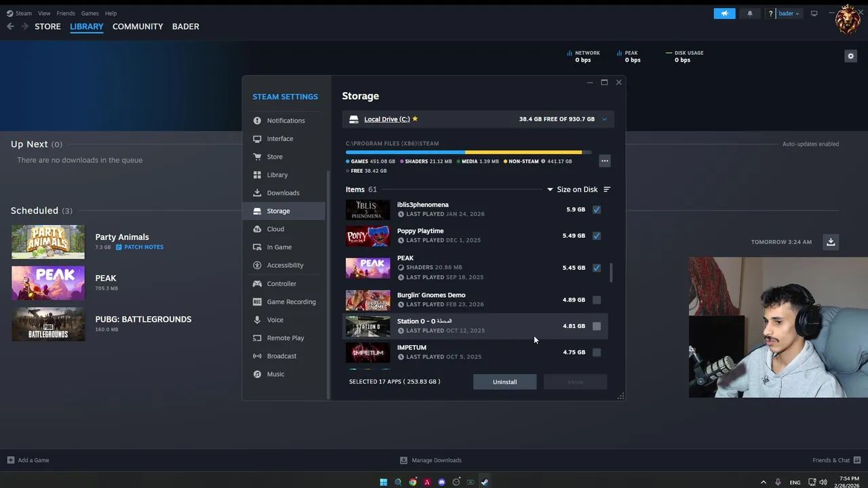The image size is (868, 488).
Task: Click the storage usage bar
Action: click(x=468, y=152)
